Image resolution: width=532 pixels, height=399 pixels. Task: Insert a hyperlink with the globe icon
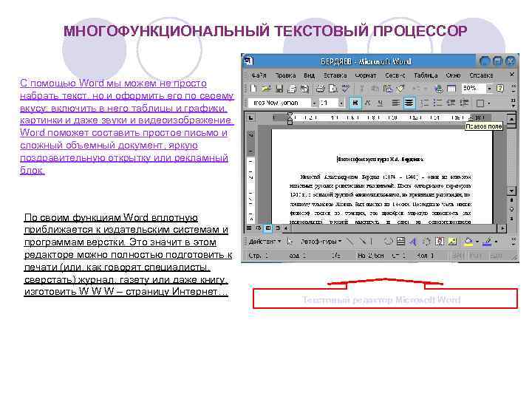pyautogui.click(x=439, y=89)
